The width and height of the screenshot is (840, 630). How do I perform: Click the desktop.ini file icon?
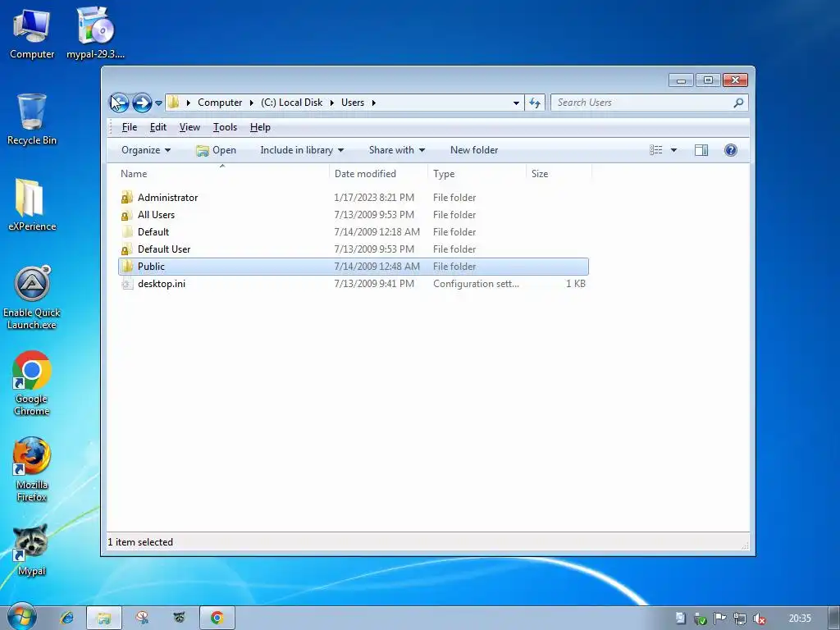(x=127, y=283)
